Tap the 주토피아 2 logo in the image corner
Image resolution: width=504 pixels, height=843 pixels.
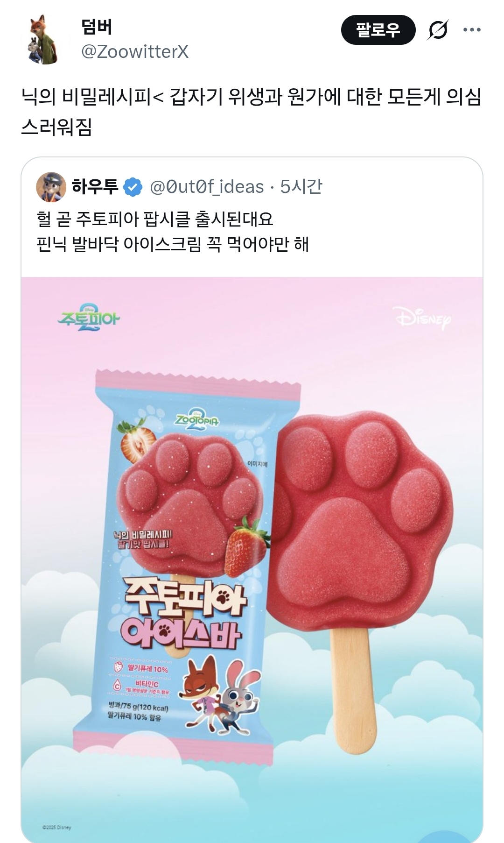coord(89,317)
